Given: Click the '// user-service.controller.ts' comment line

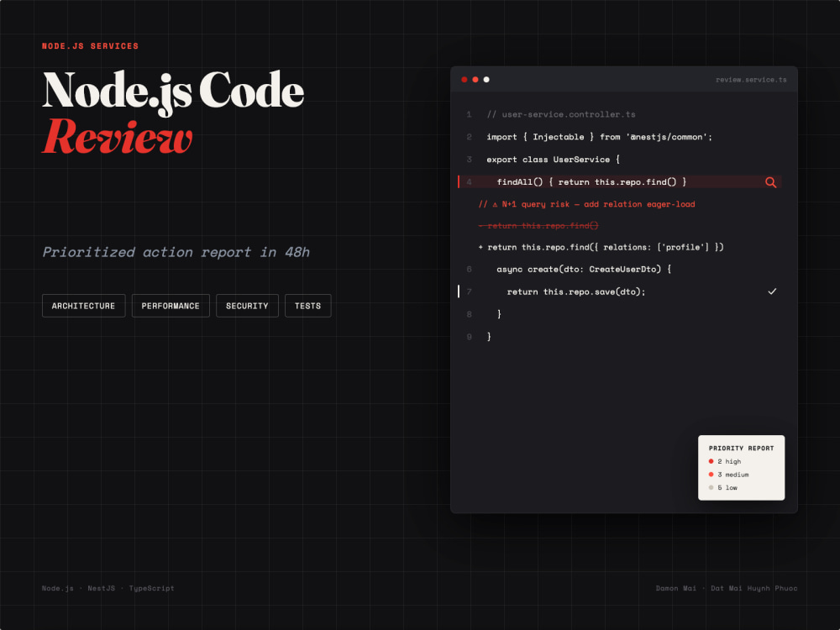Looking at the screenshot, I should tap(561, 114).
